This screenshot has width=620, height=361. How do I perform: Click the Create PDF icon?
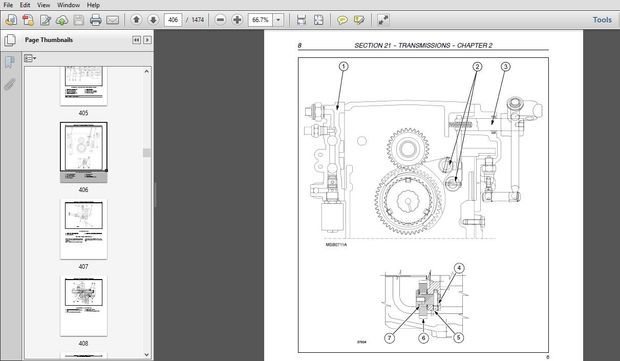click(28, 20)
